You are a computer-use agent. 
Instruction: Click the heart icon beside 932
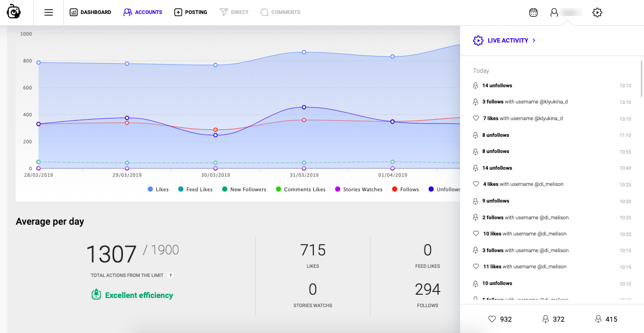492,319
